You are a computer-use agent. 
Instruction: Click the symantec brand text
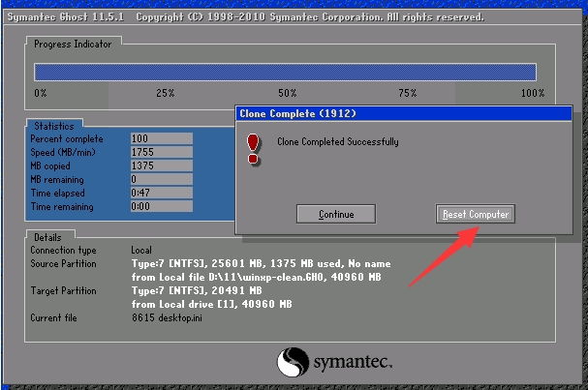point(353,362)
